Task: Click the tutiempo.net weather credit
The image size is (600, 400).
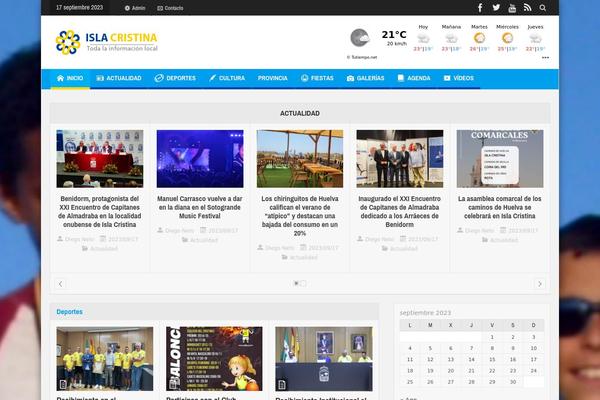Action: tap(362, 57)
